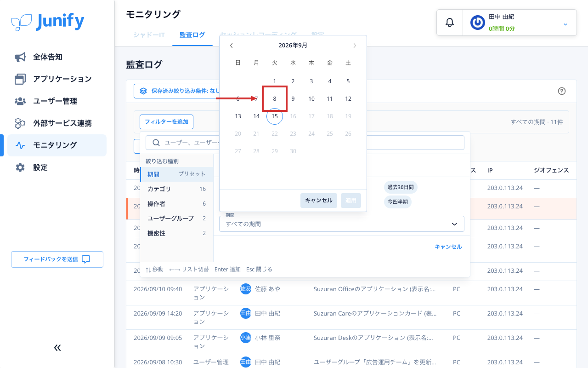588x368 pixels.
Task: Click the ジオフェンス column header
Action: click(x=551, y=170)
